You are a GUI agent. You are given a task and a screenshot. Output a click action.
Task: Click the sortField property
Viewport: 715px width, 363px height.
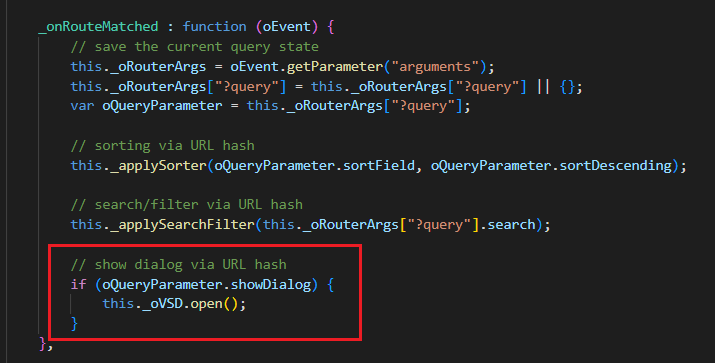click(x=379, y=165)
